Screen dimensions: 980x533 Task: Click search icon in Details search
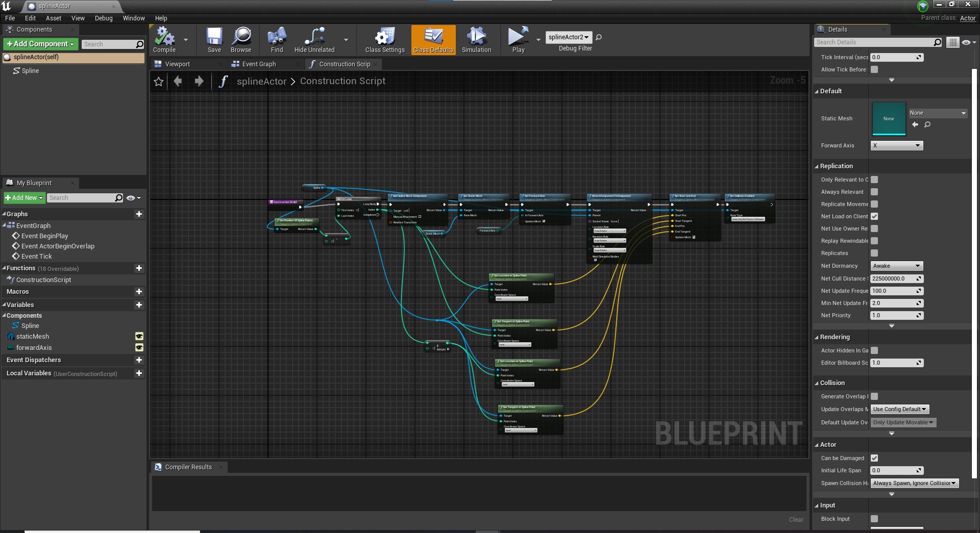(x=938, y=42)
